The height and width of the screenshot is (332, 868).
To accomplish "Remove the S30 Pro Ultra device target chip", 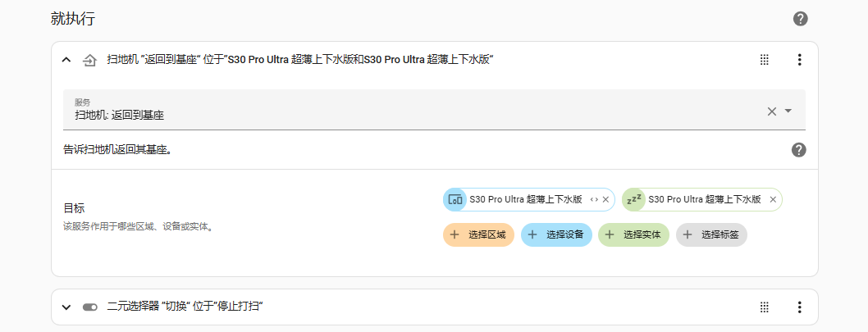I will click(606, 199).
